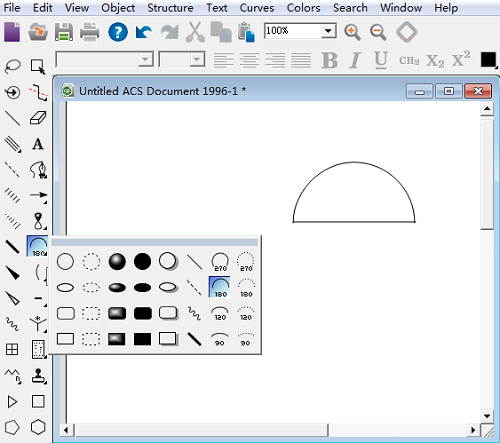Toggle Bold text formatting
The height and width of the screenshot is (443, 500).
click(330, 60)
